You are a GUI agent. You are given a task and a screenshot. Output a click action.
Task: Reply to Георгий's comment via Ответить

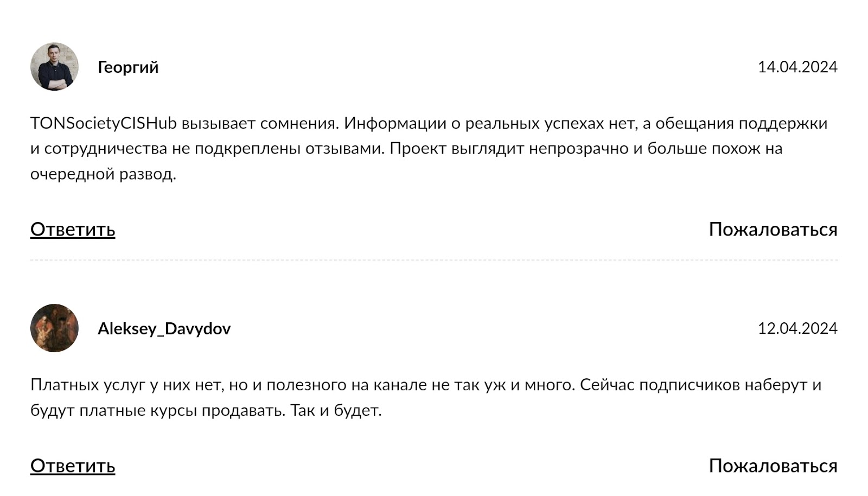coord(73,230)
